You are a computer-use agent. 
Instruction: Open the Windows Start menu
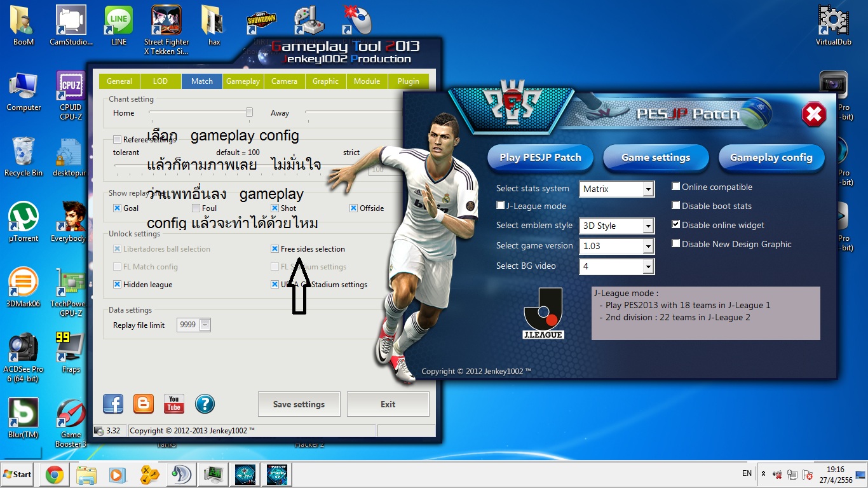click(18, 474)
